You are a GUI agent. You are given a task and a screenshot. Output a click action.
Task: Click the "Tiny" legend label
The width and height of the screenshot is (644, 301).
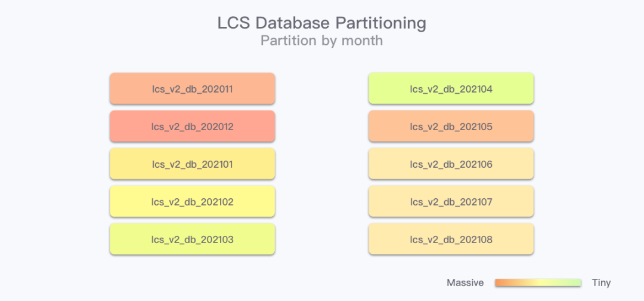point(601,282)
